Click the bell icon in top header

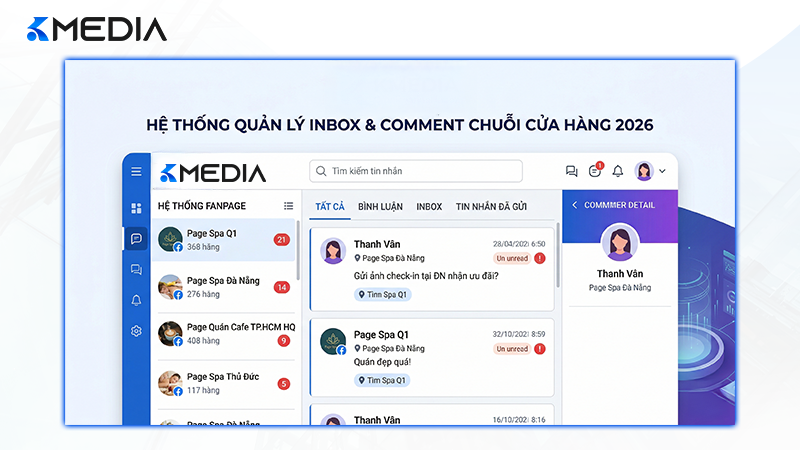[x=618, y=171]
